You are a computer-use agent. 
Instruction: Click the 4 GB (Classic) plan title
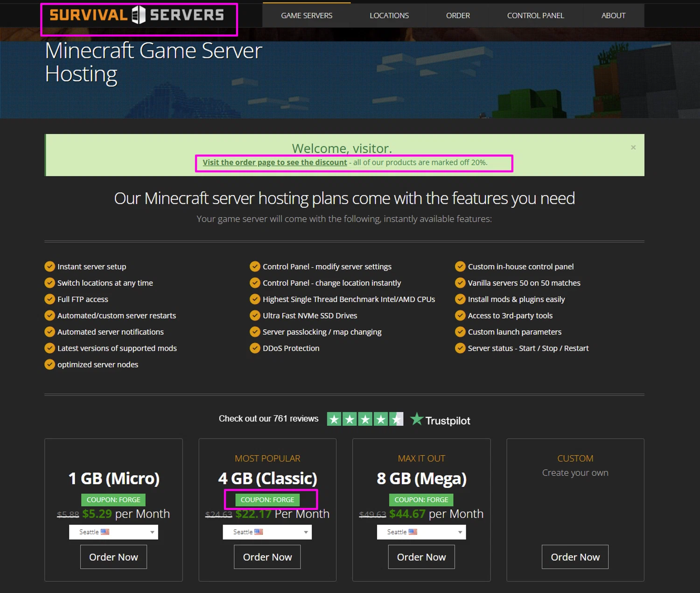click(x=267, y=479)
